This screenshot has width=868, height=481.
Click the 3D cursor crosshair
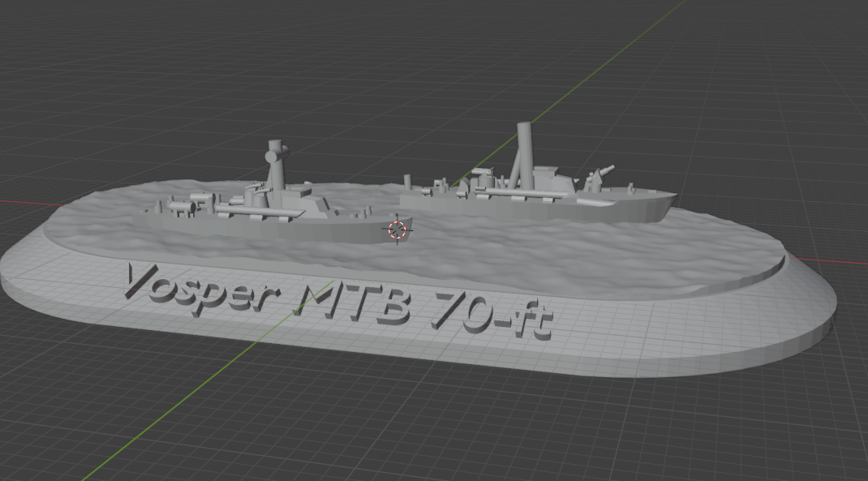[397, 230]
